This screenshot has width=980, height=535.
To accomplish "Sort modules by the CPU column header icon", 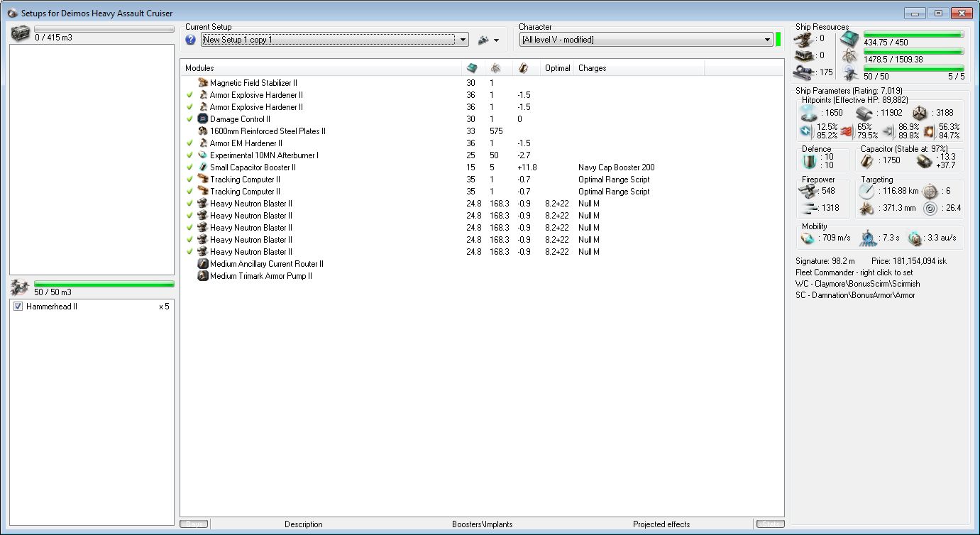I will pos(472,67).
